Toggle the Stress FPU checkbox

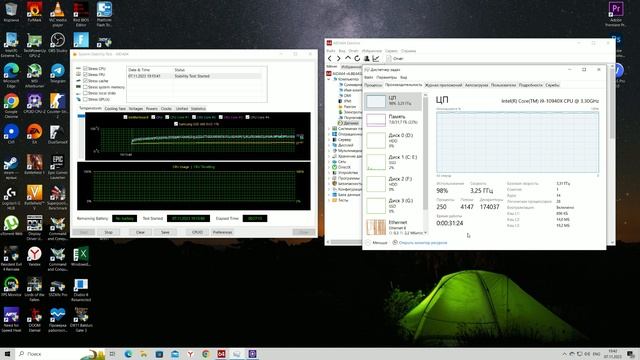point(85,75)
